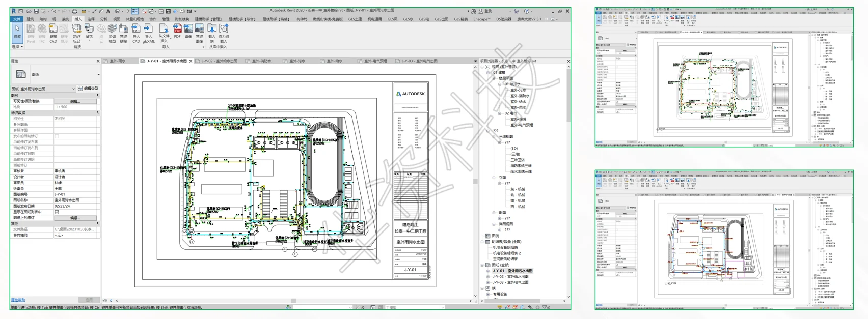868x319 pixels.
Task: Click the PDF import icon
Action: (177, 32)
